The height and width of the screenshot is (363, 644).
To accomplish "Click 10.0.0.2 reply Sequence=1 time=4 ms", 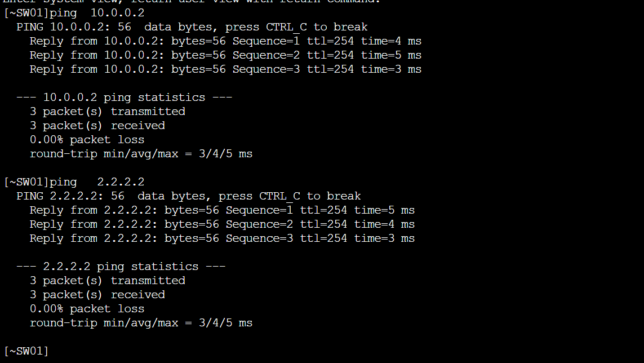I will tap(225, 41).
